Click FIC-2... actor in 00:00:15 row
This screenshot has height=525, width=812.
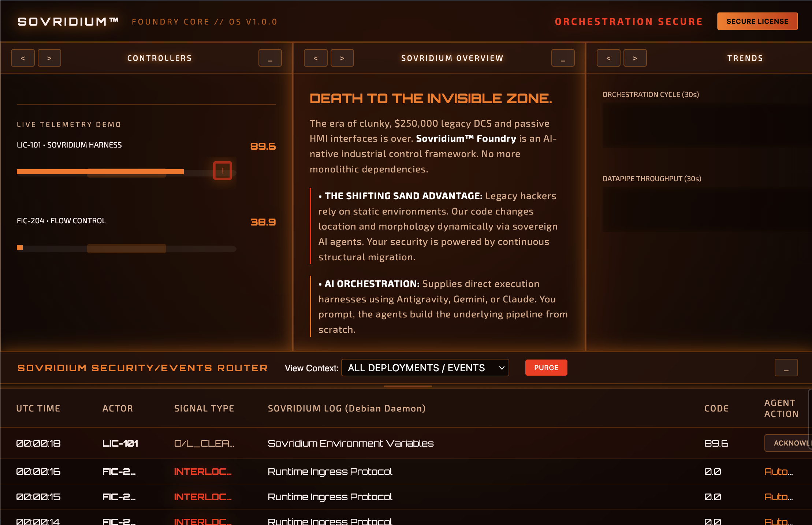point(119,497)
